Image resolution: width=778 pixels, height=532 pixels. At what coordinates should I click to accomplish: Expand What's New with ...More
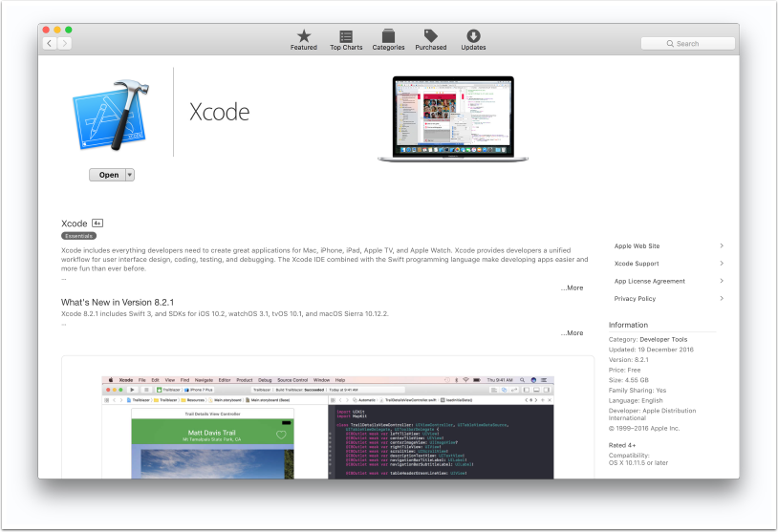click(573, 333)
